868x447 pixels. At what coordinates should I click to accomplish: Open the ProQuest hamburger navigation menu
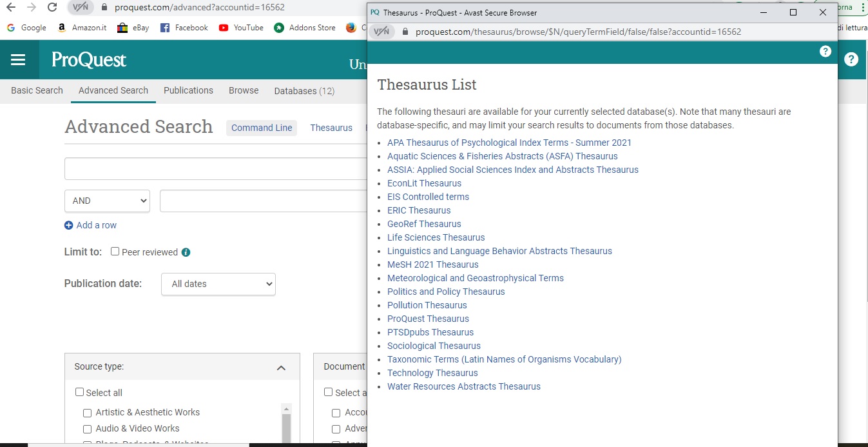[18, 59]
